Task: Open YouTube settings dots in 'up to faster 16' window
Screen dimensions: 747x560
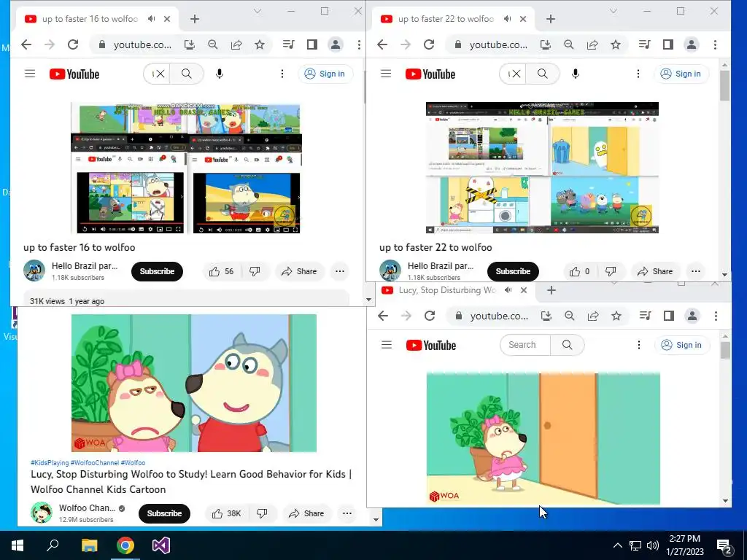Action: coord(282,74)
